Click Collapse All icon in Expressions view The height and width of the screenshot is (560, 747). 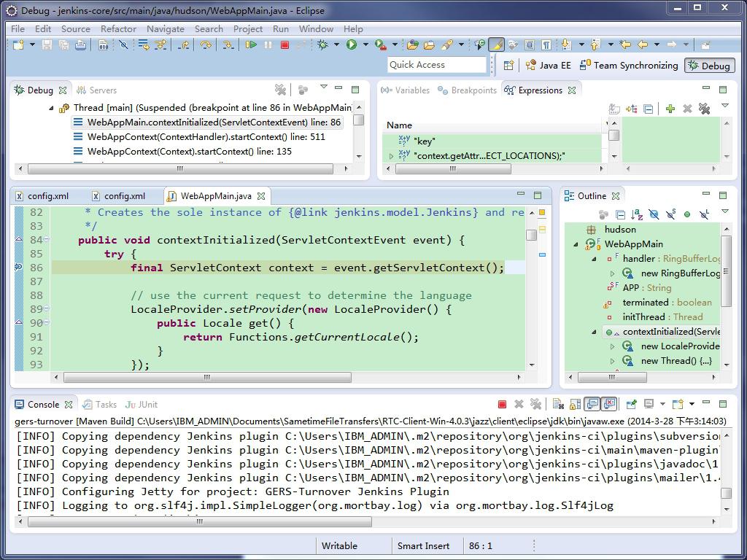pyautogui.click(x=648, y=109)
